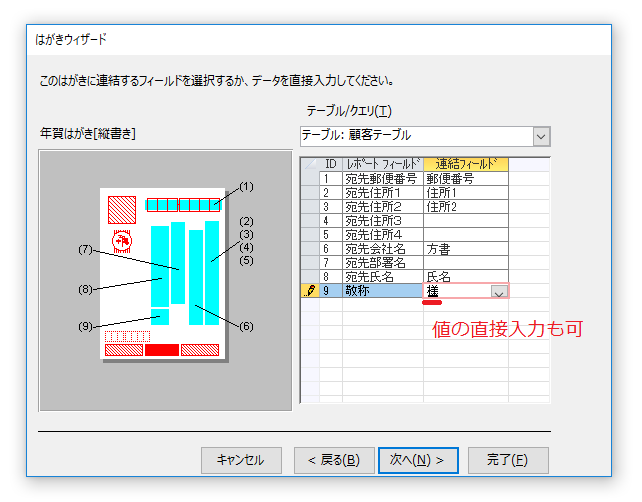The image size is (642, 502).
Task: Click the solid red block at postcard bottom
Action: coord(162,350)
